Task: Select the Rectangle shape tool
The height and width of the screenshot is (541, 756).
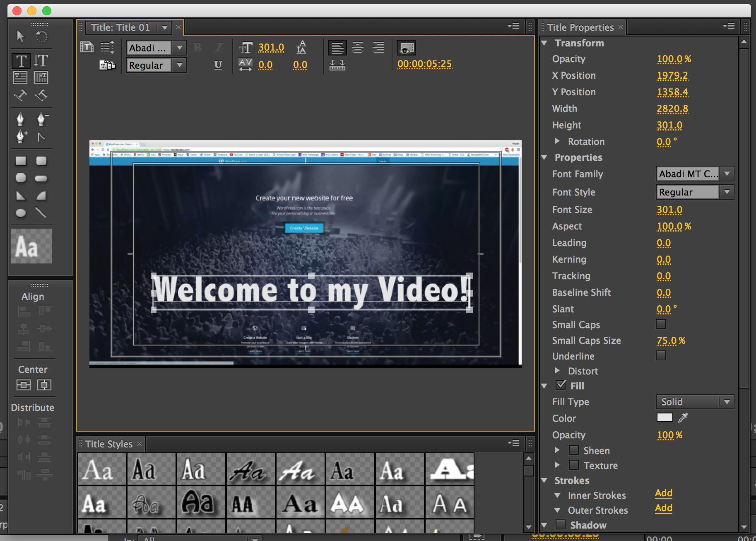Action: coord(21,161)
